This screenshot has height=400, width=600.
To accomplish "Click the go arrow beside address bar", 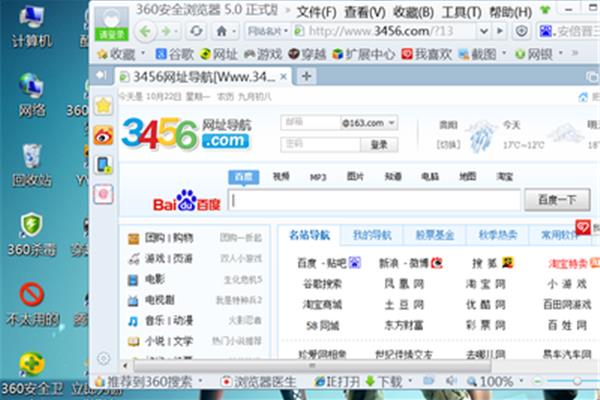I will [500, 31].
